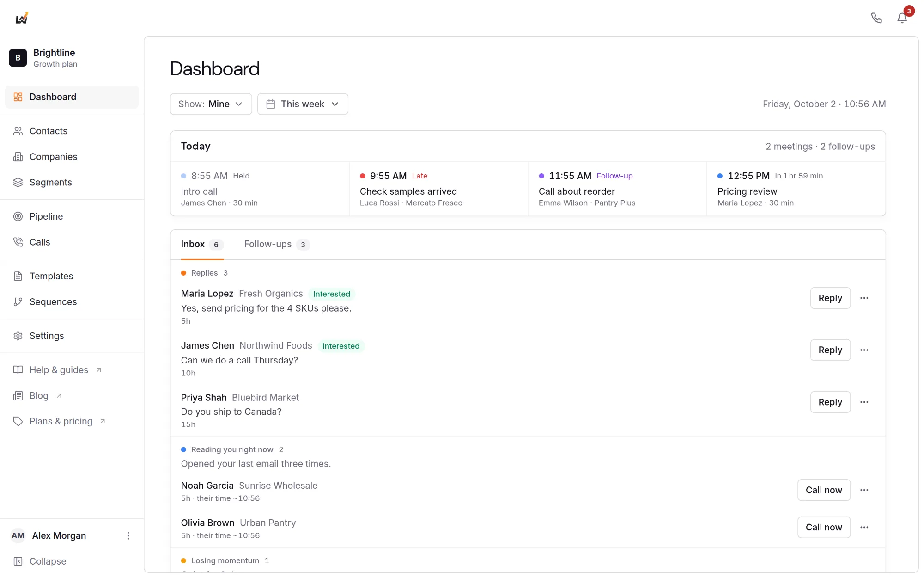Go to Contacts in the sidebar

pyautogui.click(x=72, y=131)
